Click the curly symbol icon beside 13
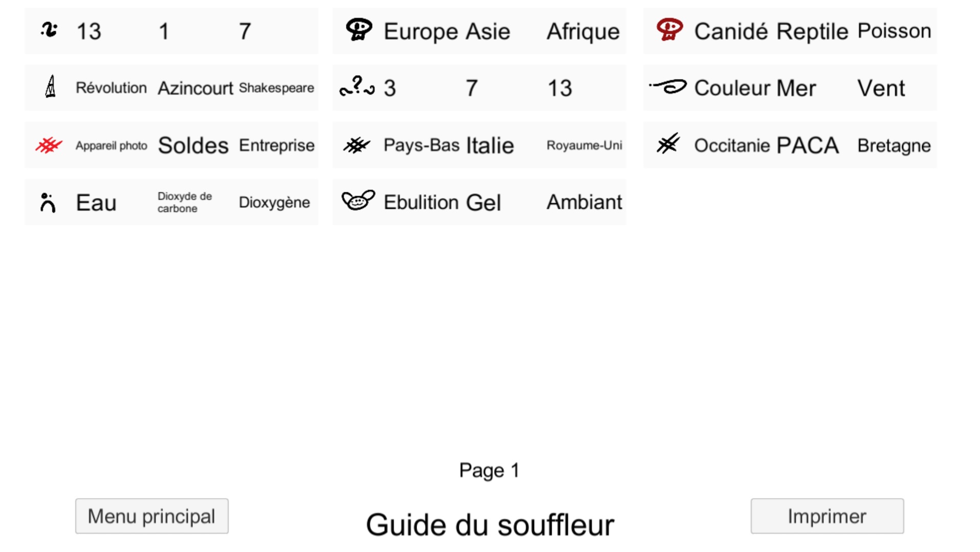 [49, 30]
